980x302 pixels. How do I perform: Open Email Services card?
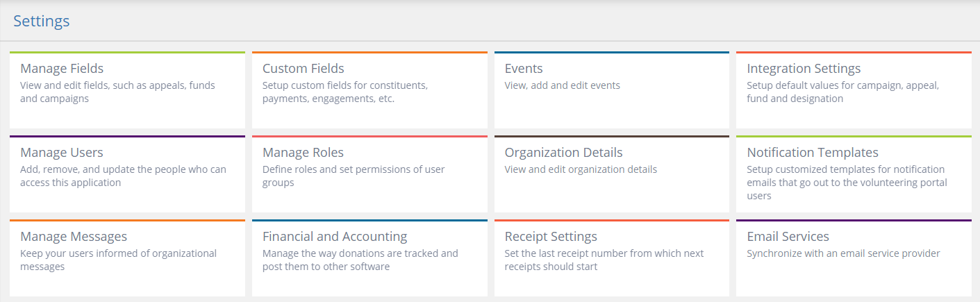(x=854, y=258)
